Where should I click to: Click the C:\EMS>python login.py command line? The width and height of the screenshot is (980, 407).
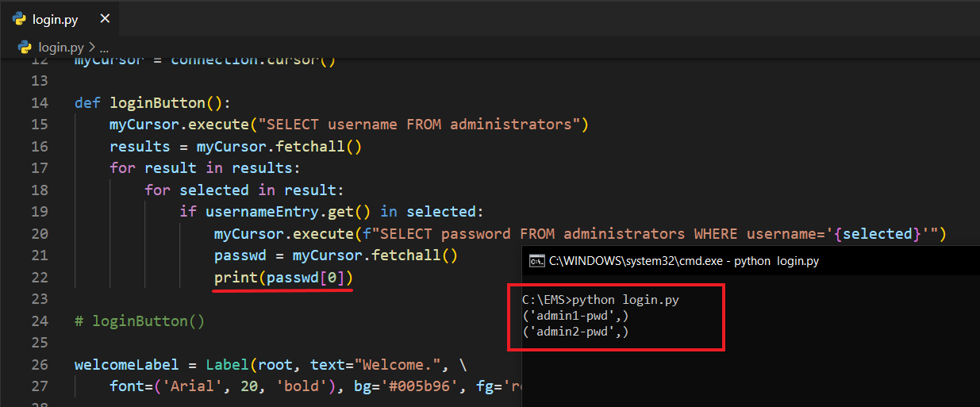(x=600, y=300)
